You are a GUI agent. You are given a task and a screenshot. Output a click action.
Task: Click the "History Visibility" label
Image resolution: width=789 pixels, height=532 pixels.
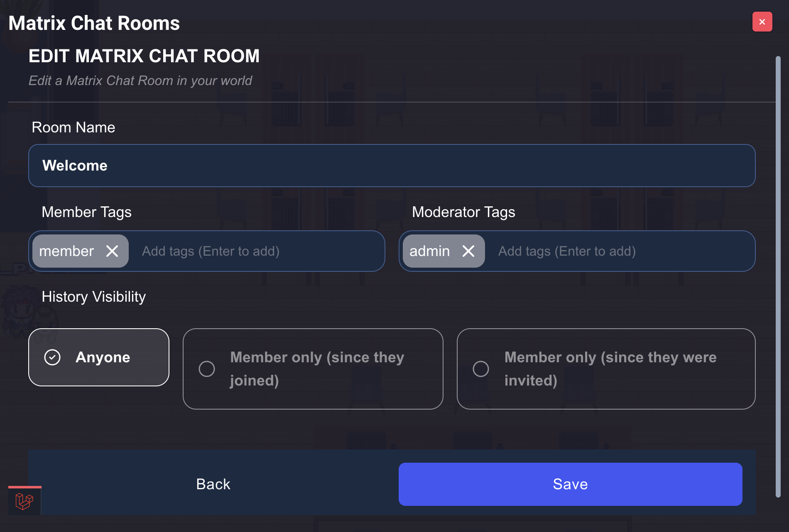click(x=93, y=296)
